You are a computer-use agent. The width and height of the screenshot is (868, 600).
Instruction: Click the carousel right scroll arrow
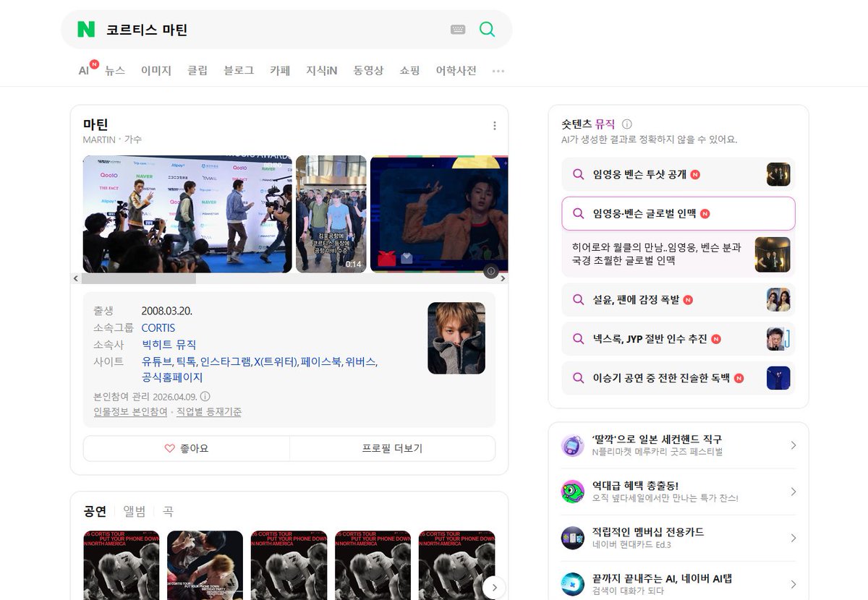point(503,278)
